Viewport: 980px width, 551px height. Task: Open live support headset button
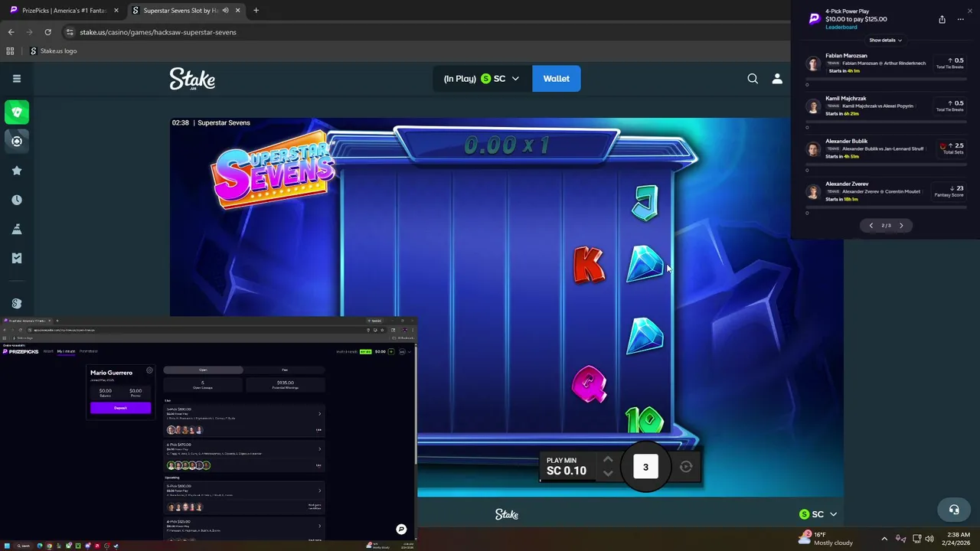click(954, 510)
